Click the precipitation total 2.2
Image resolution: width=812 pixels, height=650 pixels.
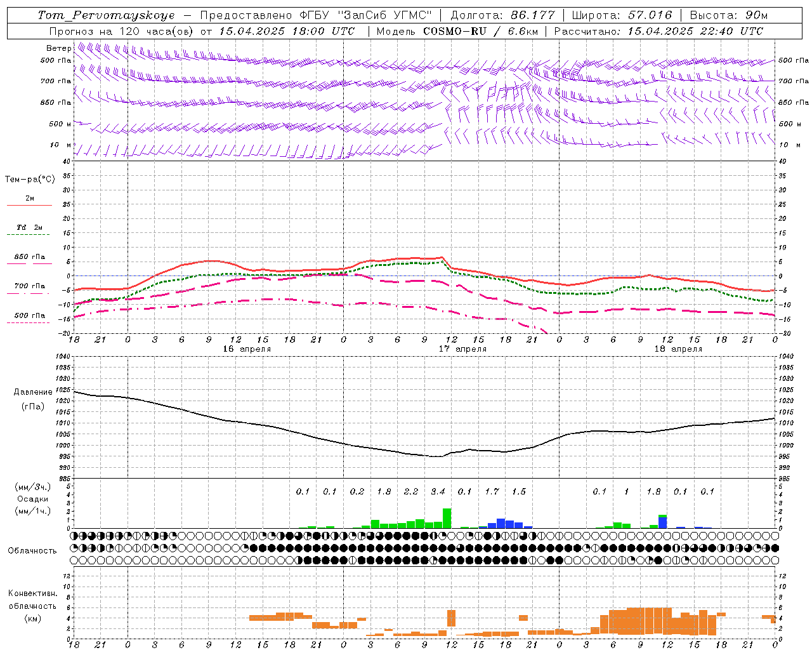coord(411,491)
